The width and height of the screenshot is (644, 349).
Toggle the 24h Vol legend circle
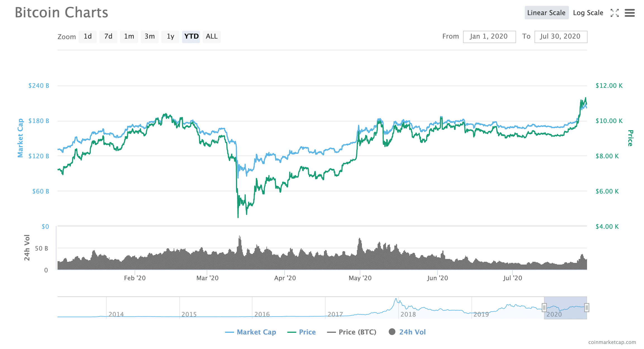point(392,332)
